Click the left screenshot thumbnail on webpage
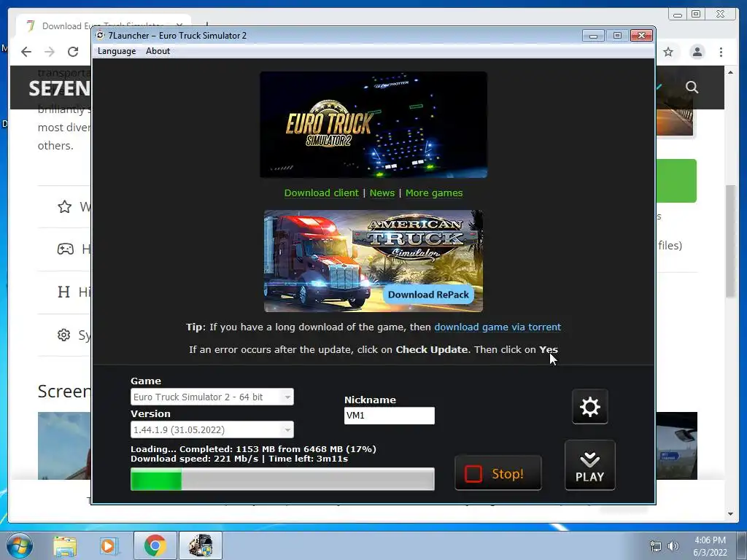Viewport: 747px width, 560px height. point(64,446)
